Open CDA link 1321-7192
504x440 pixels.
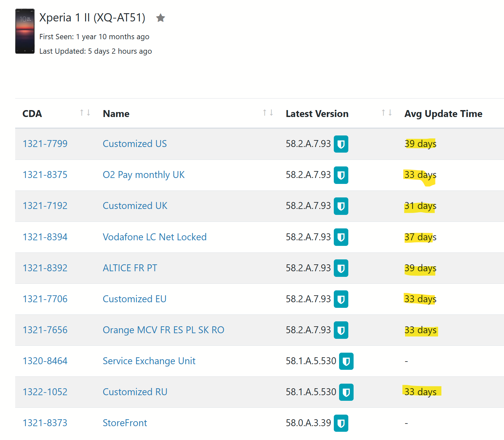(x=45, y=206)
